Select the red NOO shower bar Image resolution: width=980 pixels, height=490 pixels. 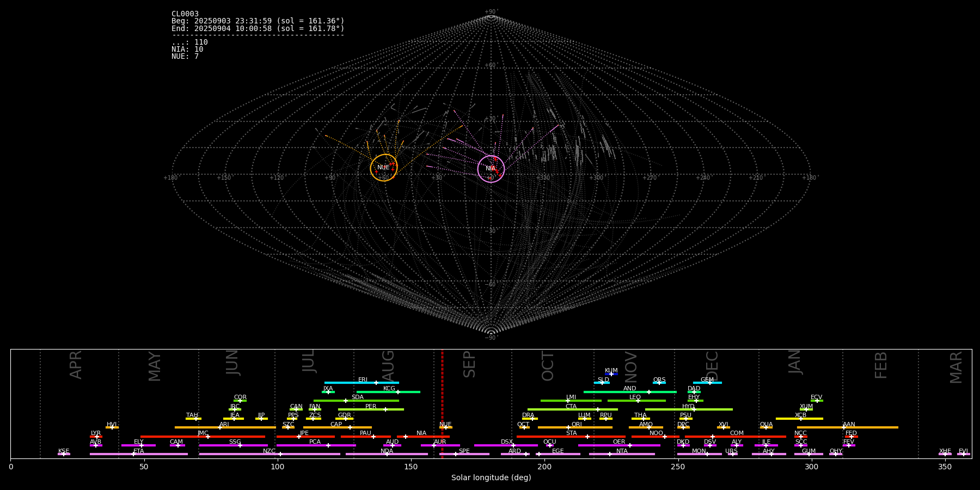point(656,436)
